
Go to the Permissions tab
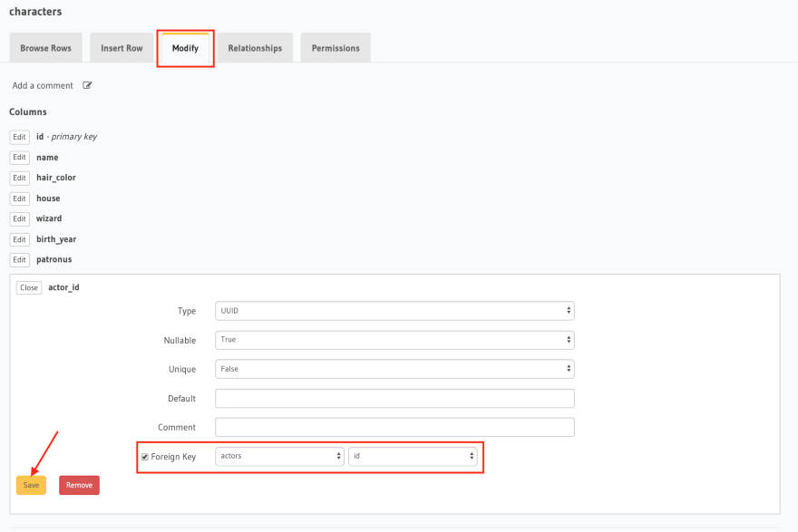(x=336, y=48)
